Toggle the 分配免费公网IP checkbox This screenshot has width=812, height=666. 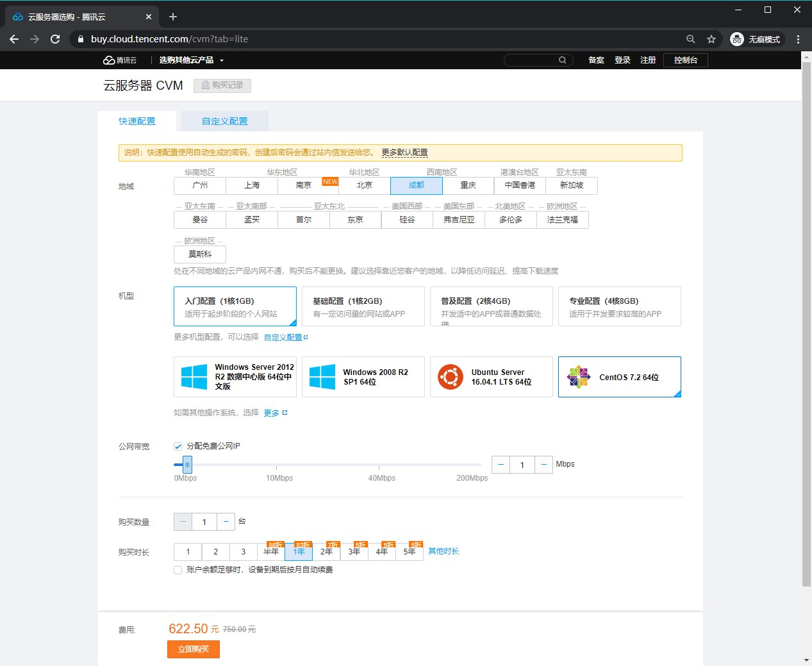click(x=178, y=446)
